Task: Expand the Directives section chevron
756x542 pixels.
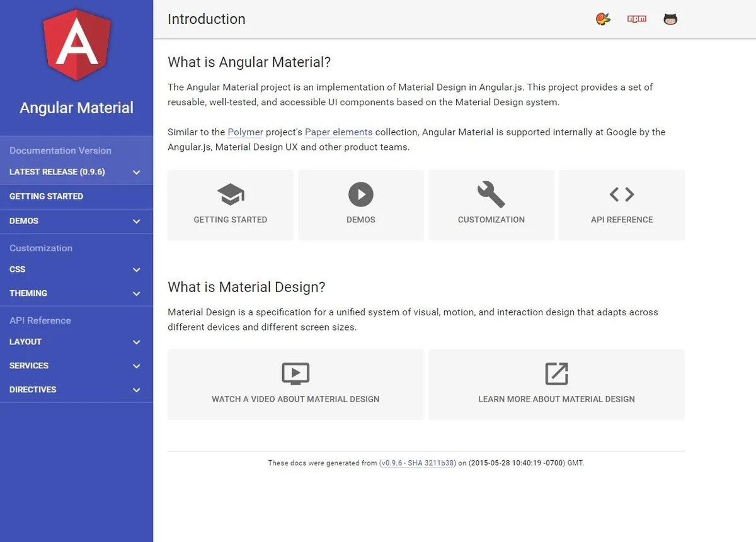Action: [137, 390]
